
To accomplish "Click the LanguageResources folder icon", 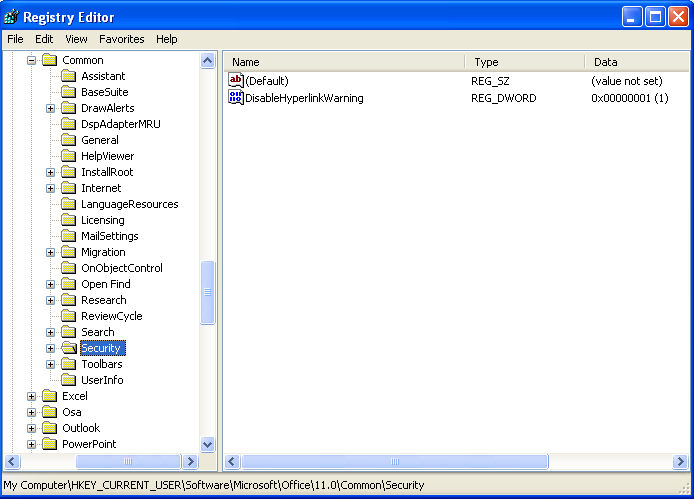I will pyautogui.click(x=69, y=204).
